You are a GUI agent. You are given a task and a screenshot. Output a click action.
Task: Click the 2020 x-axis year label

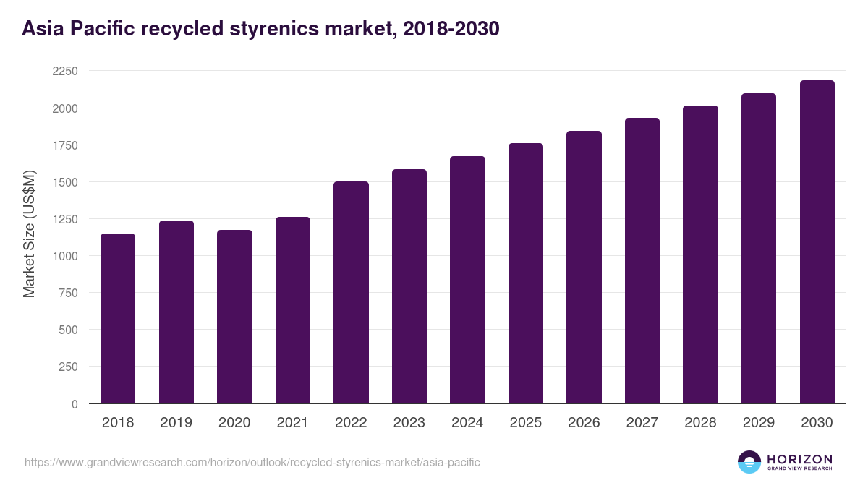234,423
